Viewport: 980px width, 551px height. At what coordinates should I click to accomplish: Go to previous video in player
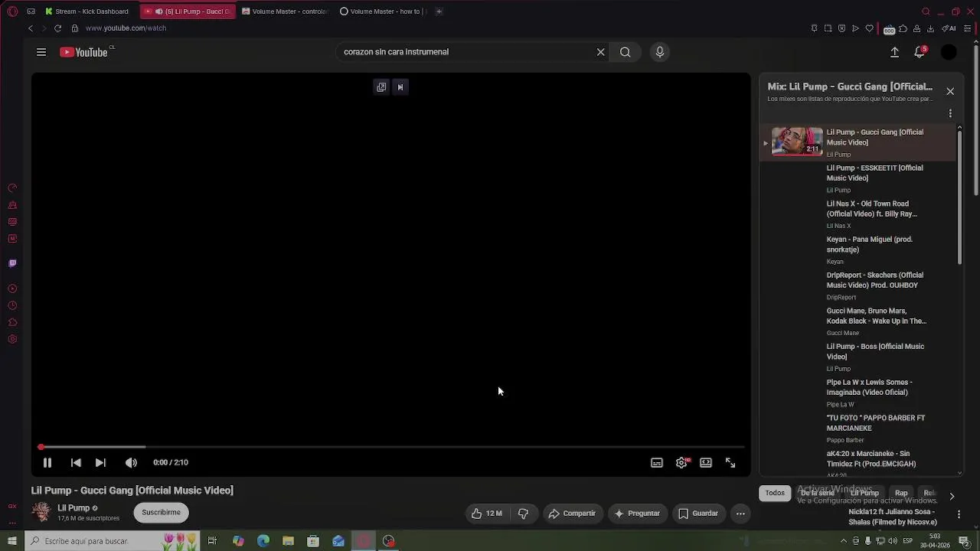76,462
